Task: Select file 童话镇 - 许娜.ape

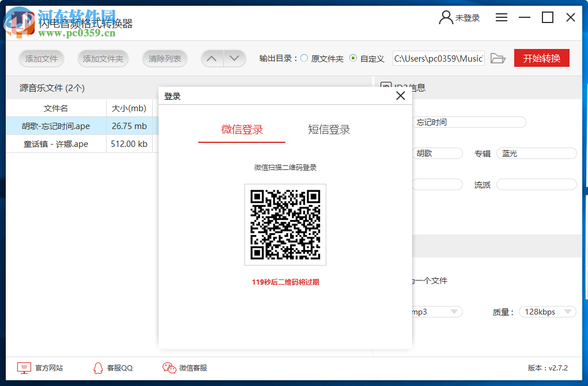Action: coord(56,144)
